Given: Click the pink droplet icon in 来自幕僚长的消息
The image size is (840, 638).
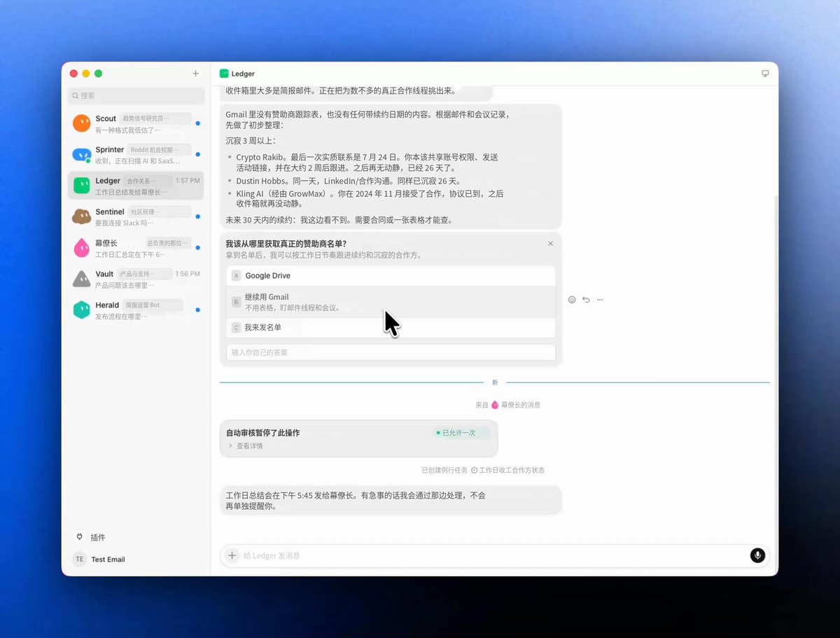Looking at the screenshot, I should point(495,405).
